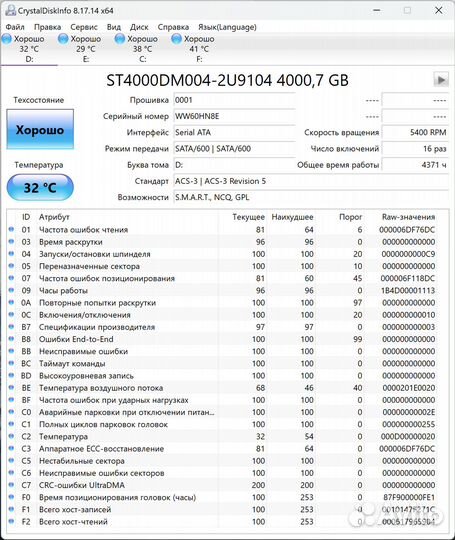Viewport: 455px width, 540px height.
Task: Click the transfer mode SATA/600 field
Action: [235, 149]
